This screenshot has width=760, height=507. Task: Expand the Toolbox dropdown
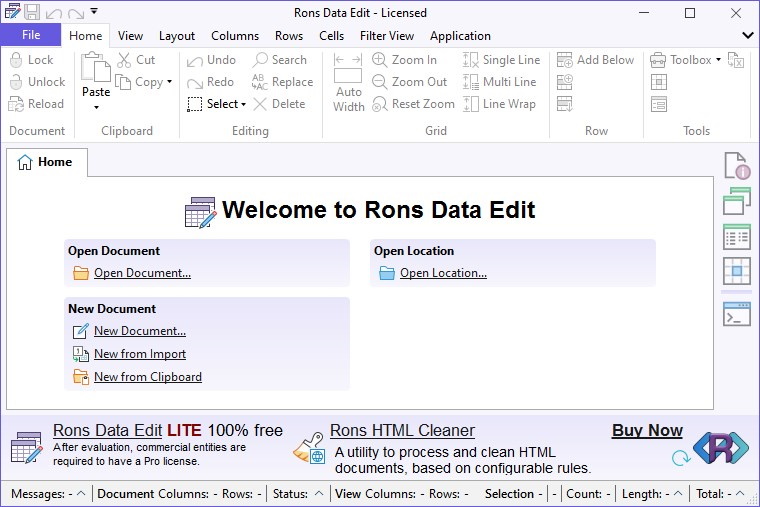(x=718, y=60)
